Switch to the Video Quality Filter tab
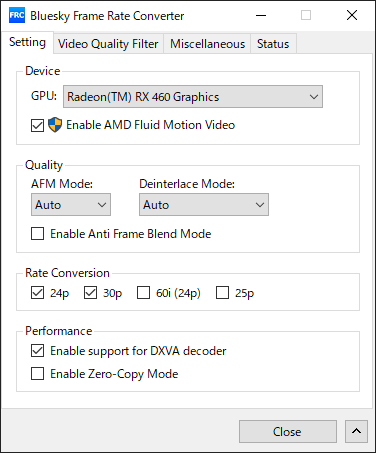 (108, 44)
